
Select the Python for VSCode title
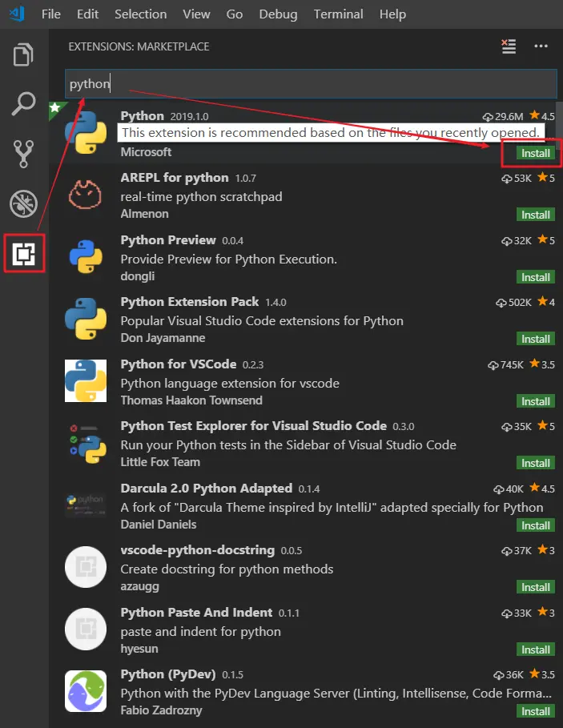[179, 364]
